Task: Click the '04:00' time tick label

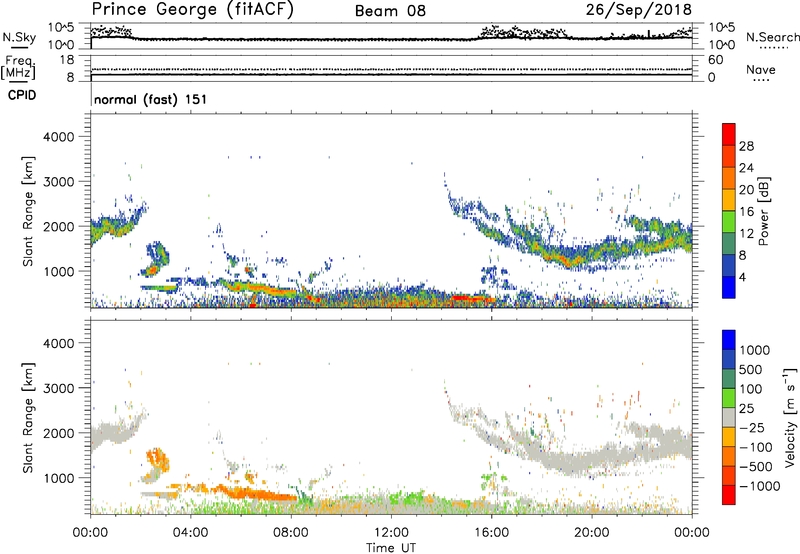Action: click(190, 533)
